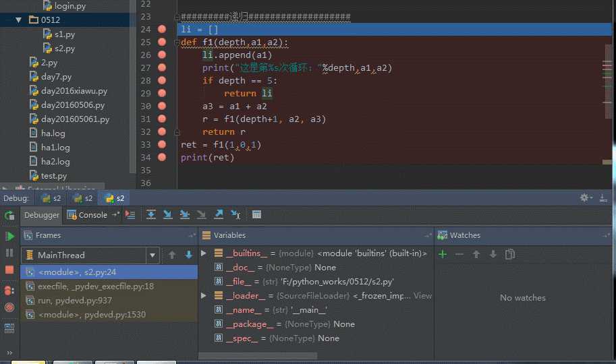
Task: Show more debug sidebar actions chevron
Action: pyautogui.click(x=9, y=353)
